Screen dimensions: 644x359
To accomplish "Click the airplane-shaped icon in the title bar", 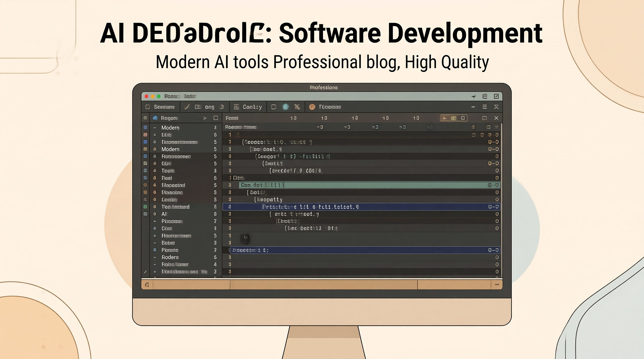I will pos(473,96).
